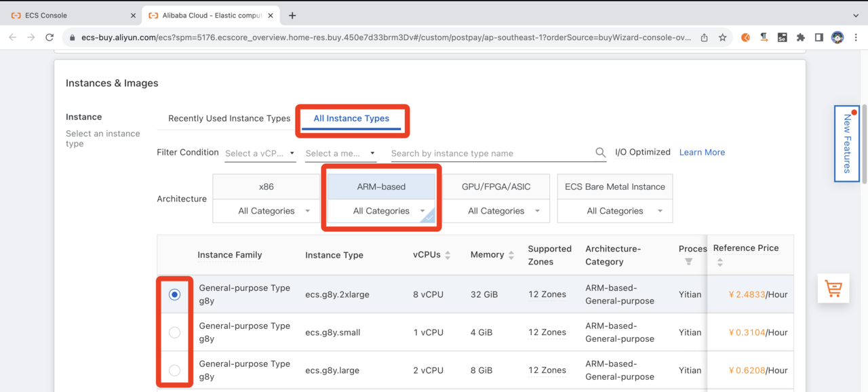Expand All Categories under ARM-based
Image resolution: width=868 pixels, height=392 pixels.
(x=381, y=211)
